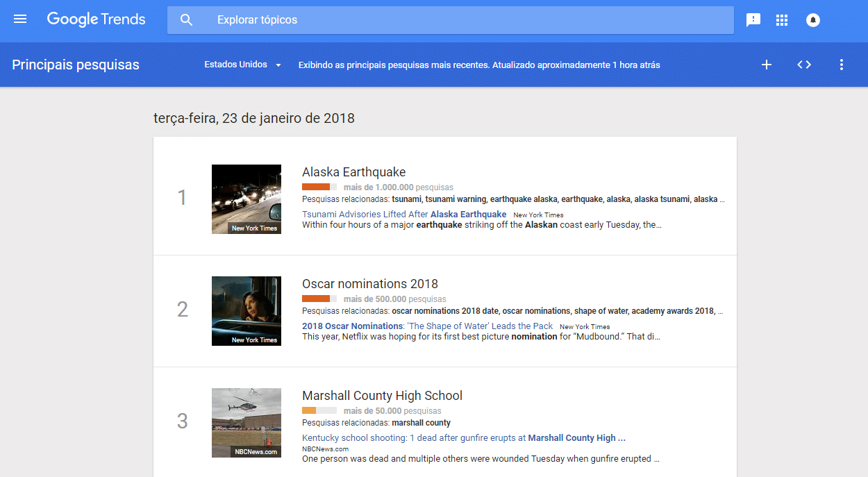Click the Marshall County helicopter thumbnail
The height and width of the screenshot is (477, 868).
point(247,423)
